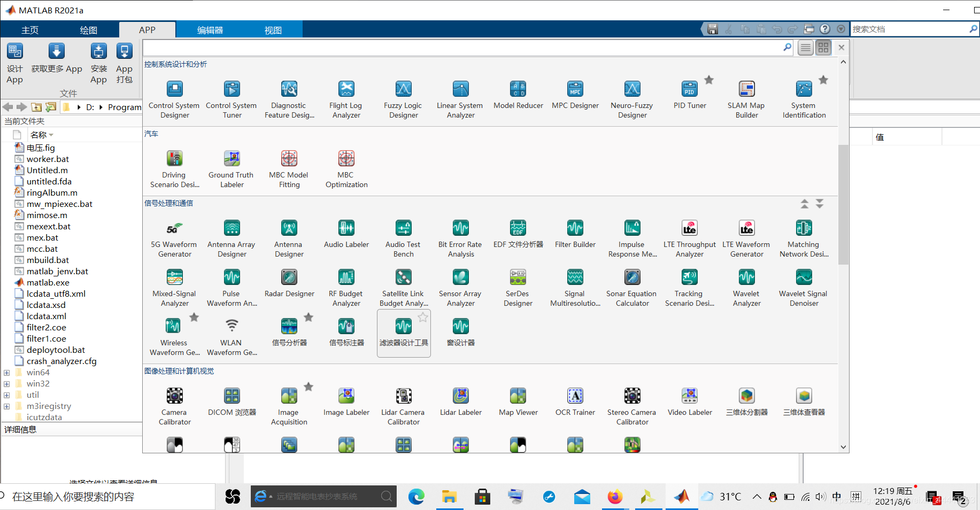Open SerDes Designer app

[518, 288]
